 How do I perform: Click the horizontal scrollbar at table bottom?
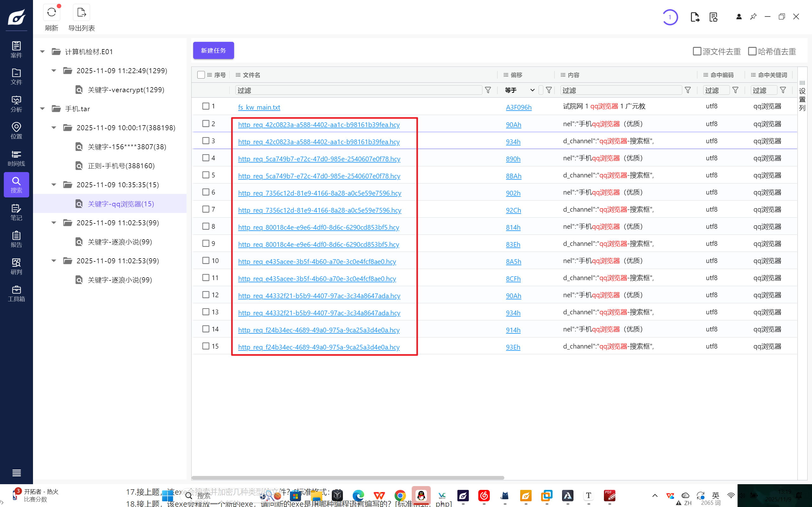[x=347, y=478]
